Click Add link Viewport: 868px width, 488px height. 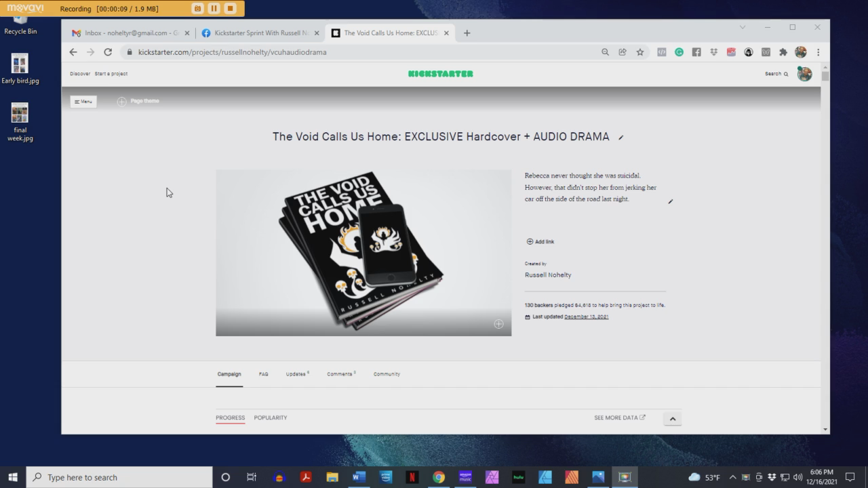pos(540,241)
